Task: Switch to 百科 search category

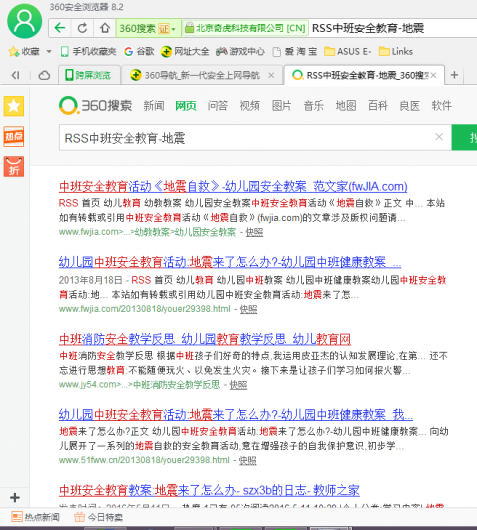Action: click(x=378, y=105)
